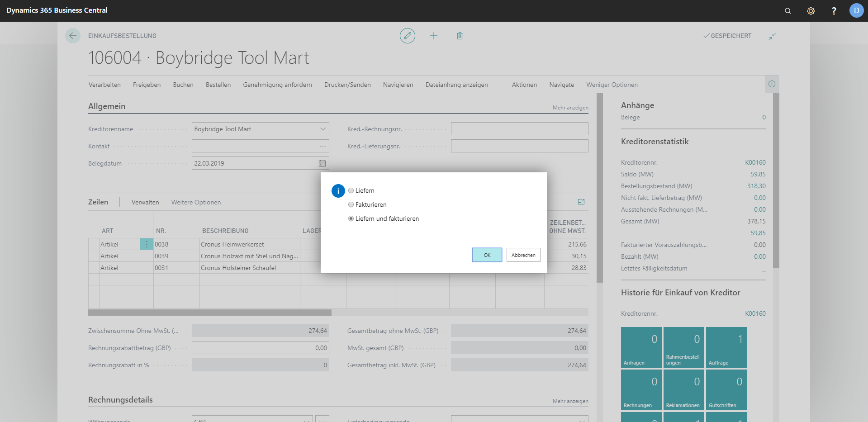Open the Verarbeiten menu
Image resolution: width=868 pixels, height=422 pixels.
click(104, 85)
